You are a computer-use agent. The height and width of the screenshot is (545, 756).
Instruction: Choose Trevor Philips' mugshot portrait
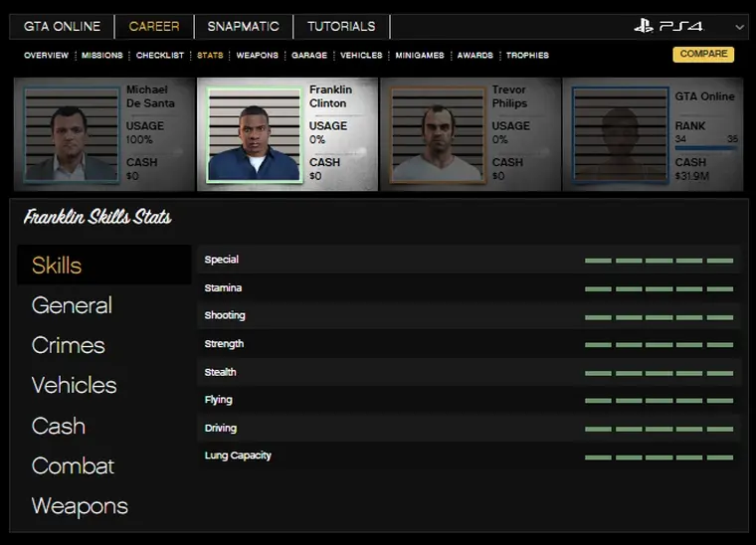(x=437, y=135)
